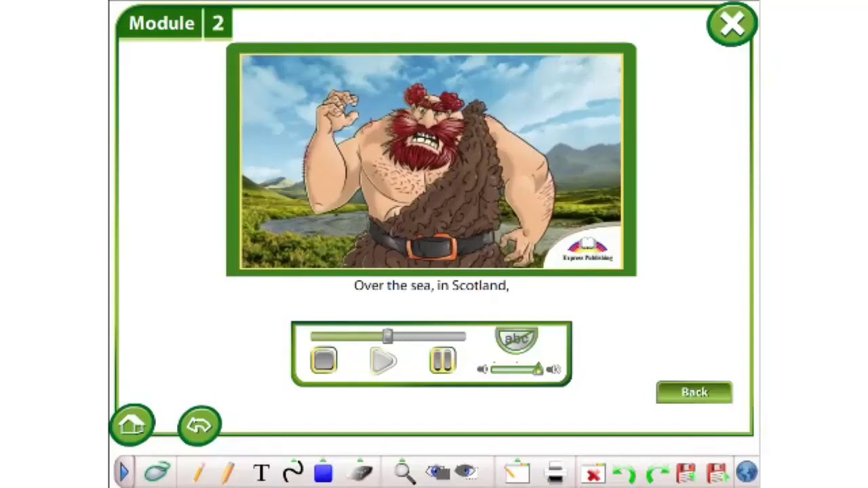Move the video progress slider handle
The width and height of the screenshot is (868, 488).
pyautogui.click(x=387, y=336)
